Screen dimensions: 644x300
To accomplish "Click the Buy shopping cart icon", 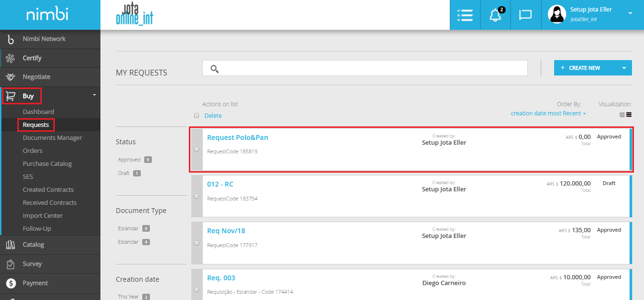I will [11, 96].
